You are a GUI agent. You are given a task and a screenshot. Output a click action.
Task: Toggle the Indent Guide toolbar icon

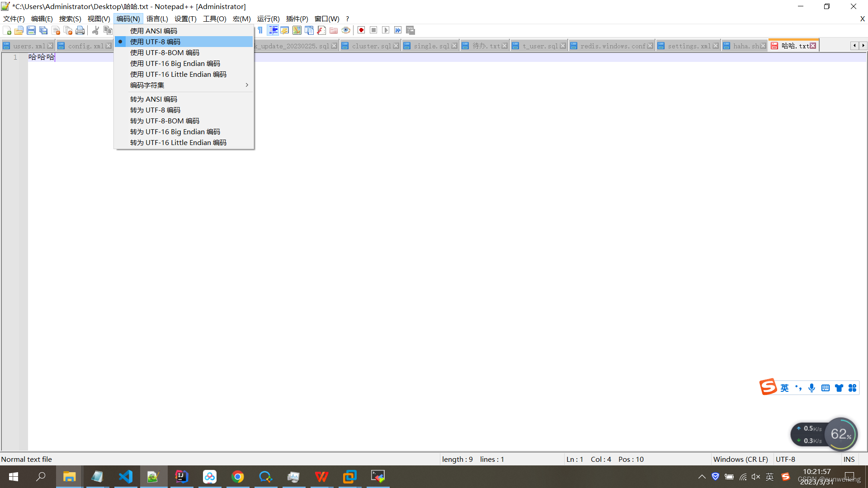coord(273,30)
